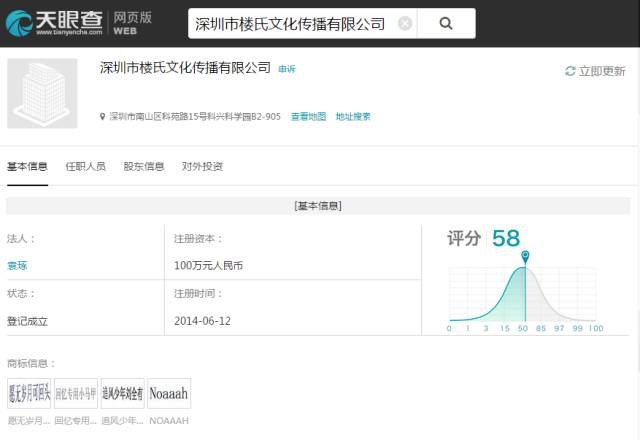Click the company building placeholder image
The width and height of the screenshot is (640, 440).
[x=42, y=93]
